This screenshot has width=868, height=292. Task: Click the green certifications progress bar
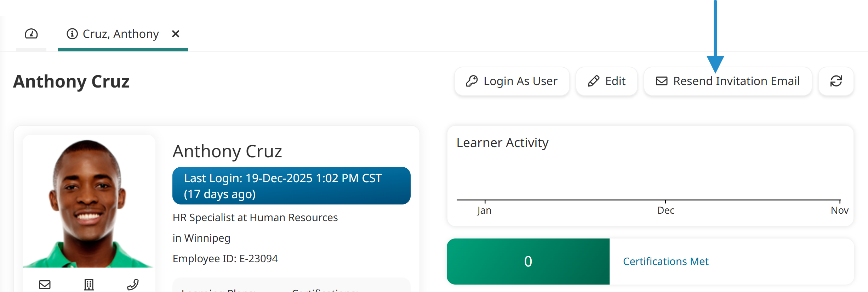528,261
